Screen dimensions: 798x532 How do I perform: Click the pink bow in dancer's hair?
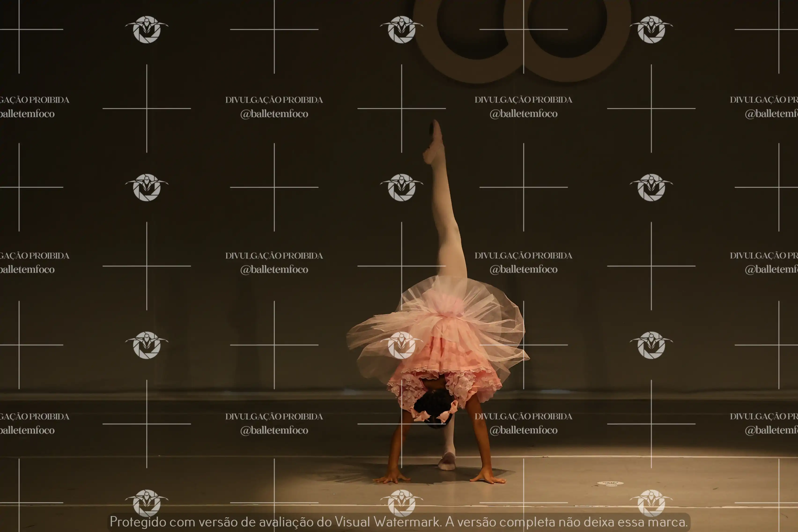(447, 413)
